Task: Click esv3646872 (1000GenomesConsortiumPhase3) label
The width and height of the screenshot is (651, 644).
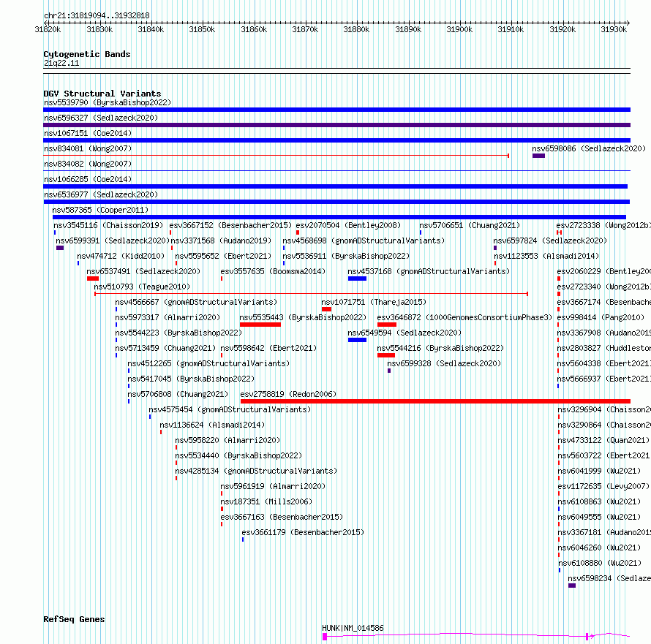Action: (464, 317)
